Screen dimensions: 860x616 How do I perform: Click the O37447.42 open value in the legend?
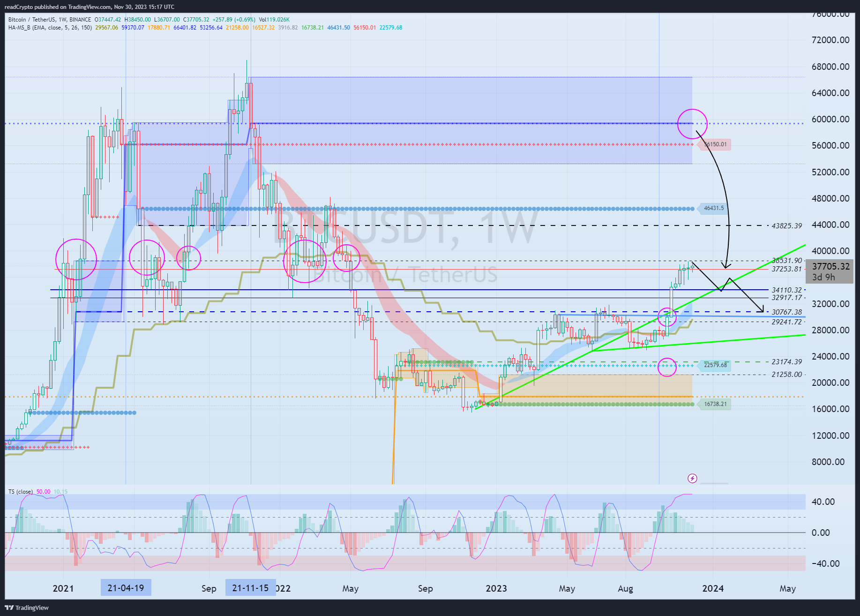(x=108, y=20)
